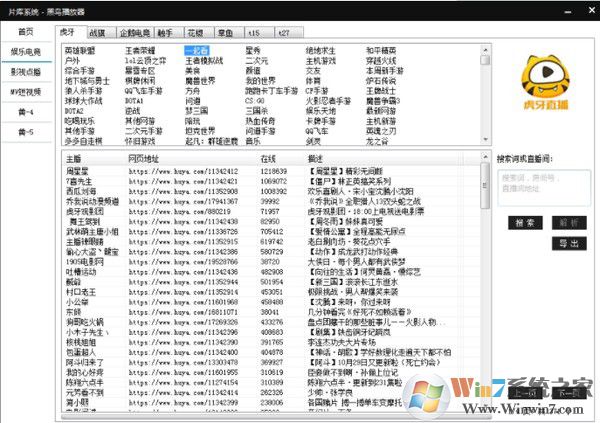This screenshot has height=423, width=600.
Task: Open the 触手 tab
Action: click(169, 33)
